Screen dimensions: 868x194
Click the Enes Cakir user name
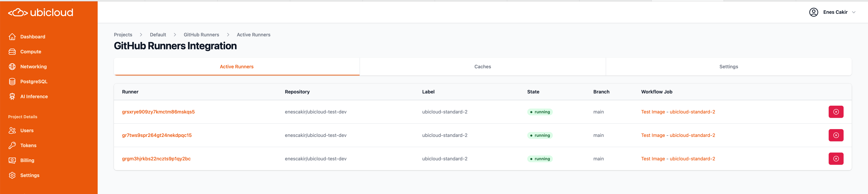(835, 12)
